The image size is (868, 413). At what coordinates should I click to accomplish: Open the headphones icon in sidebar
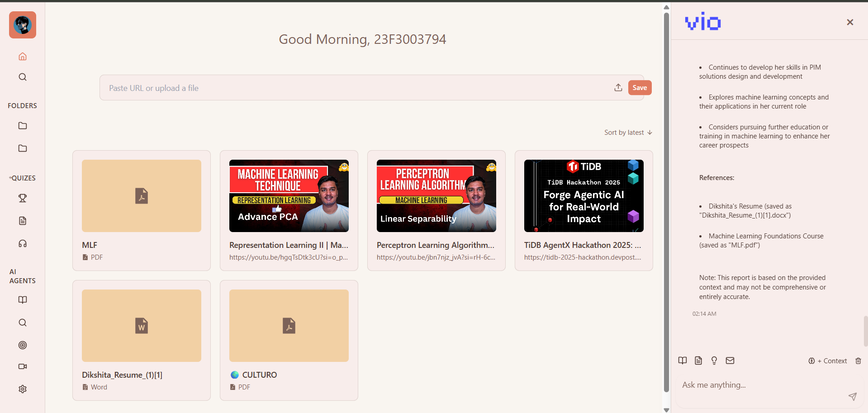coord(23,244)
